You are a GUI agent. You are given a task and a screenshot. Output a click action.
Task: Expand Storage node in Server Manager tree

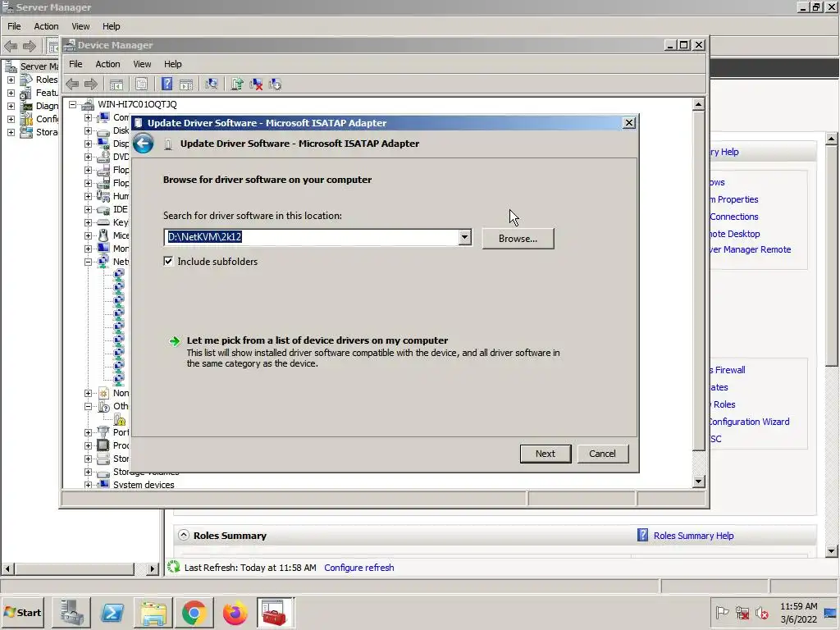pos(11,132)
